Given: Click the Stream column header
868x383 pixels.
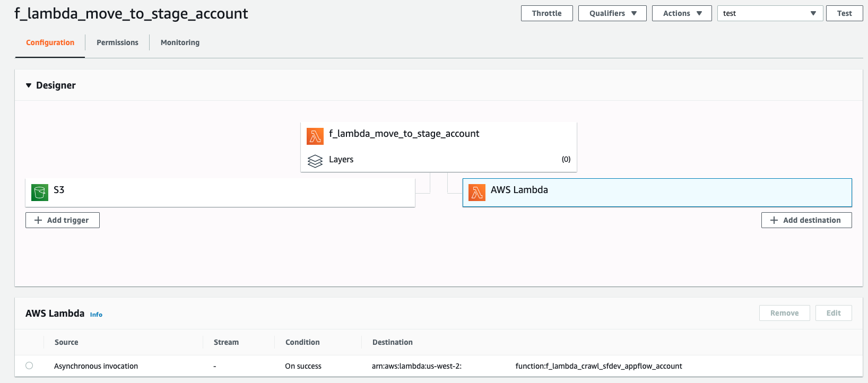Looking at the screenshot, I should (x=226, y=342).
